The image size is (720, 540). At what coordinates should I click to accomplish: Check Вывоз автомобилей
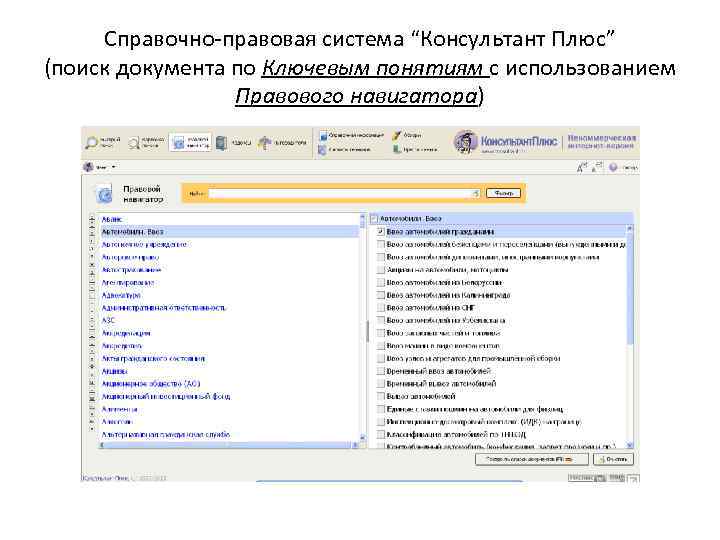(x=381, y=396)
